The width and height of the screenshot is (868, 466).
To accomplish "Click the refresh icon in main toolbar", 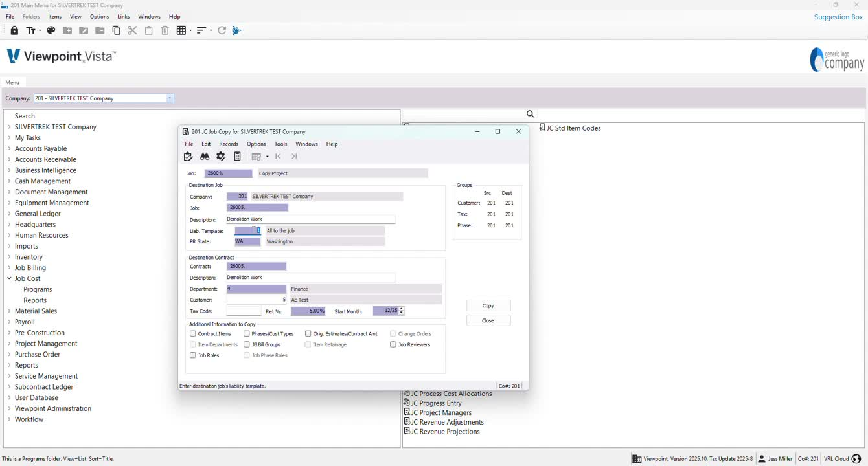I will pos(222,30).
